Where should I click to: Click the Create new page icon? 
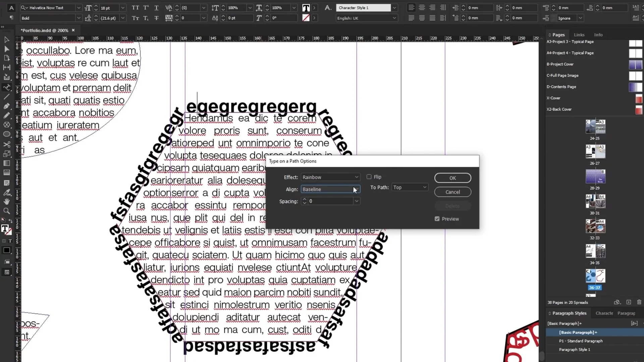pyautogui.click(x=628, y=302)
